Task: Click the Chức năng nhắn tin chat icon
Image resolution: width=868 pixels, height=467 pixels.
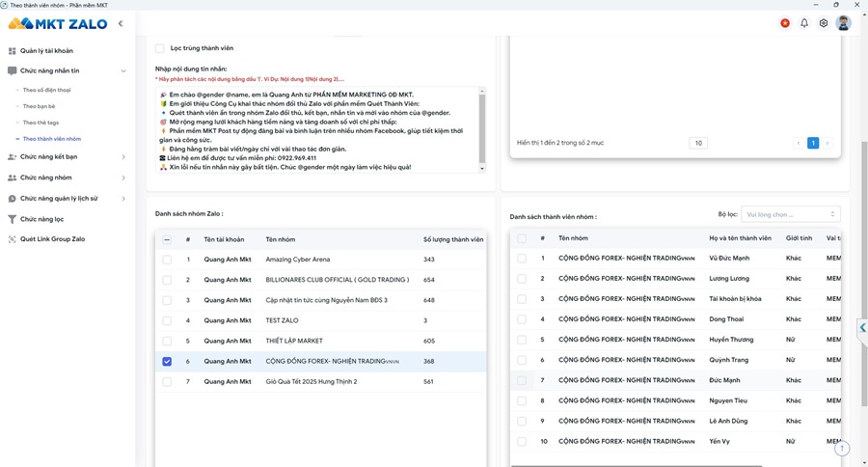Action: 13,70
